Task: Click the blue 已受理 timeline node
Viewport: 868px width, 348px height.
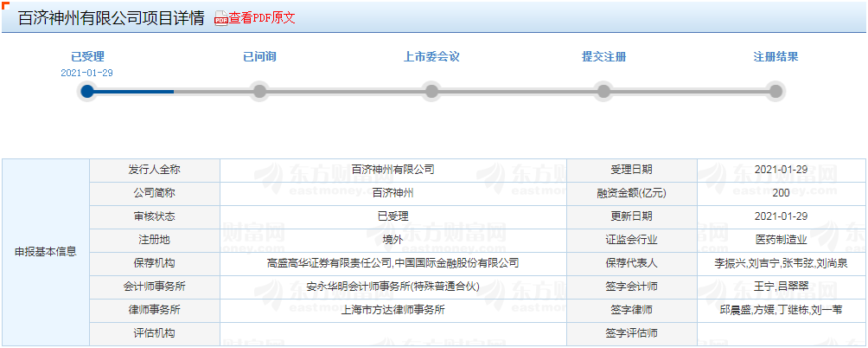Action: (x=87, y=92)
